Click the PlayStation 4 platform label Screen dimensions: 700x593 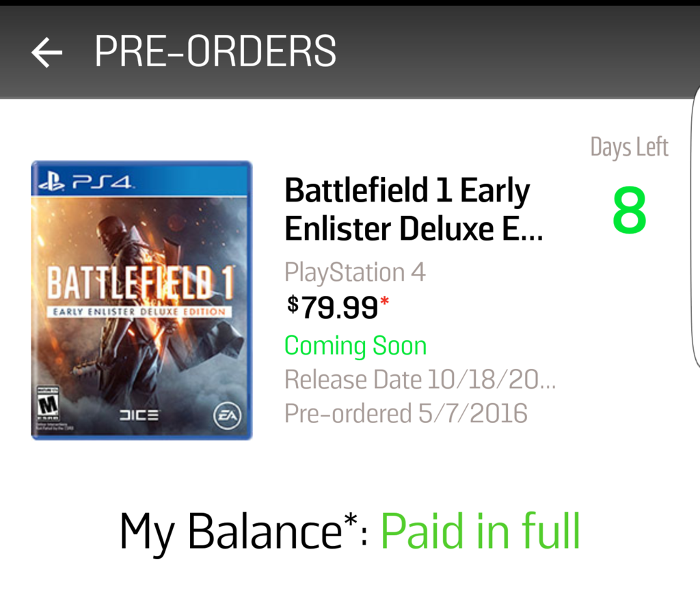click(x=355, y=272)
